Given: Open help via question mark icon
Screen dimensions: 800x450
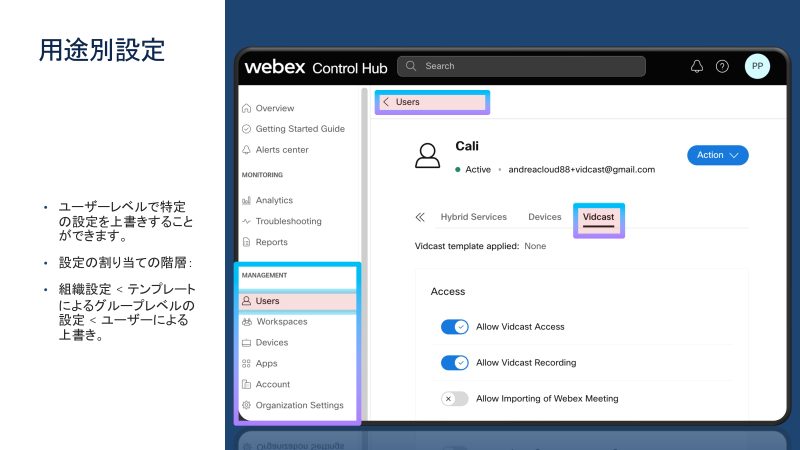Looking at the screenshot, I should pyautogui.click(x=722, y=67).
